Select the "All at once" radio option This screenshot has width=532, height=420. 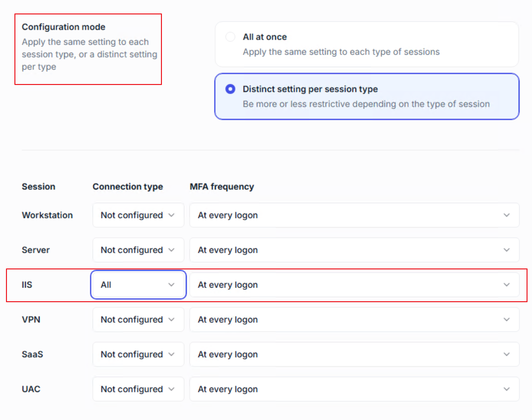click(230, 37)
